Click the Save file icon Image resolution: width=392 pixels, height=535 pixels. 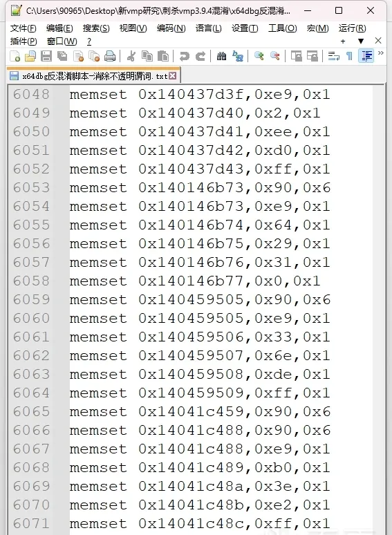pos(46,56)
